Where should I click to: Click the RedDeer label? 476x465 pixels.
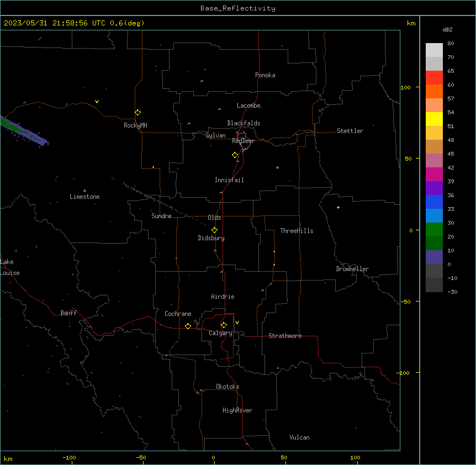tap(243, 141)
